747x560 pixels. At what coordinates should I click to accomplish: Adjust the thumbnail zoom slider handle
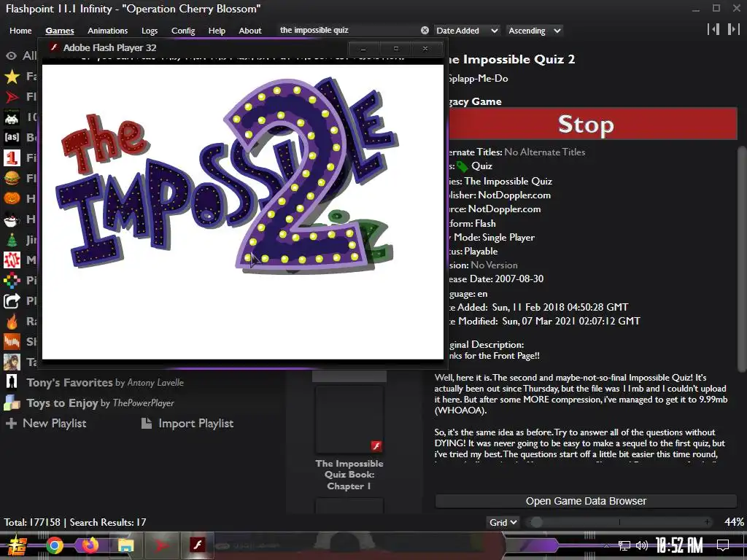tap(536, 522)
